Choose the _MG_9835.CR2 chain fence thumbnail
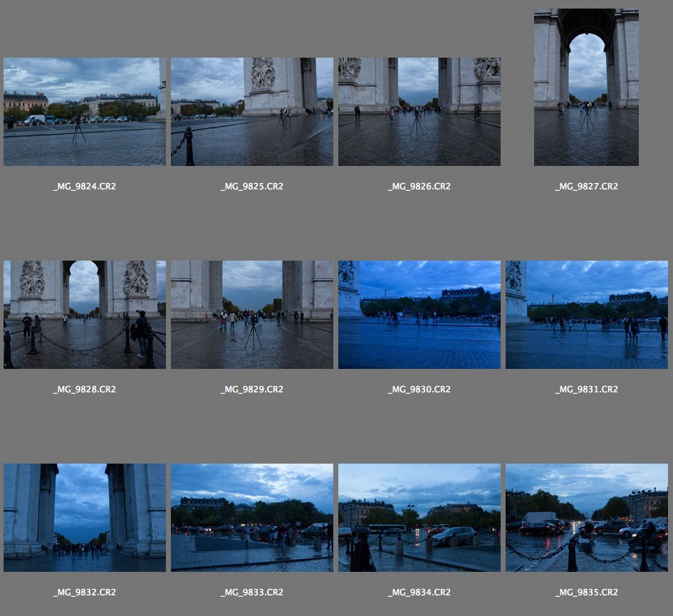Viewport: 673px width, 616px height. [x=586, y=518]
